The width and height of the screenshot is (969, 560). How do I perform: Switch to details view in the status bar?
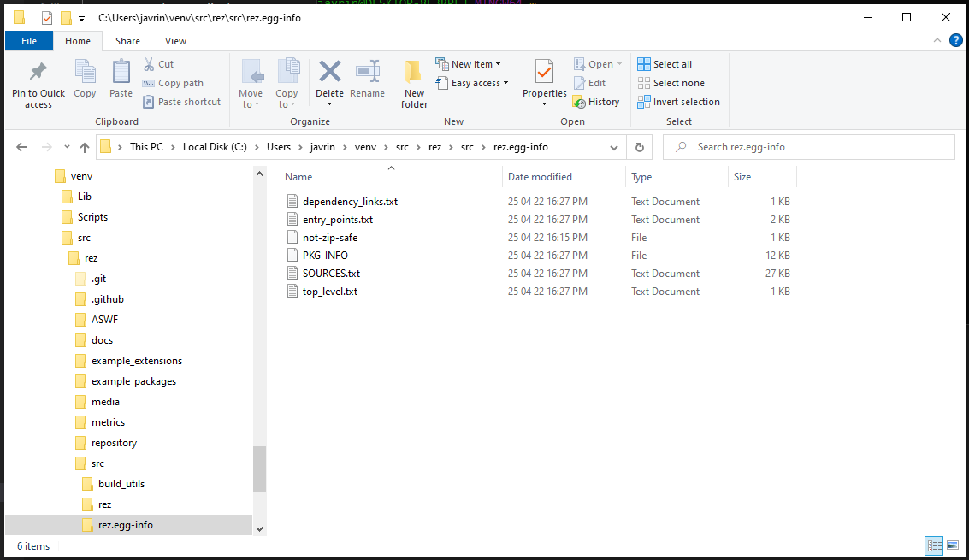[934, 545]
